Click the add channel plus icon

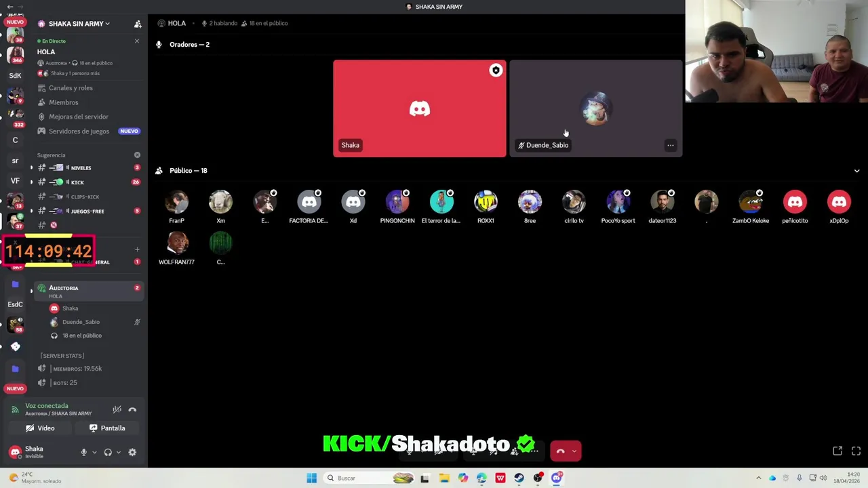[137, 249]
